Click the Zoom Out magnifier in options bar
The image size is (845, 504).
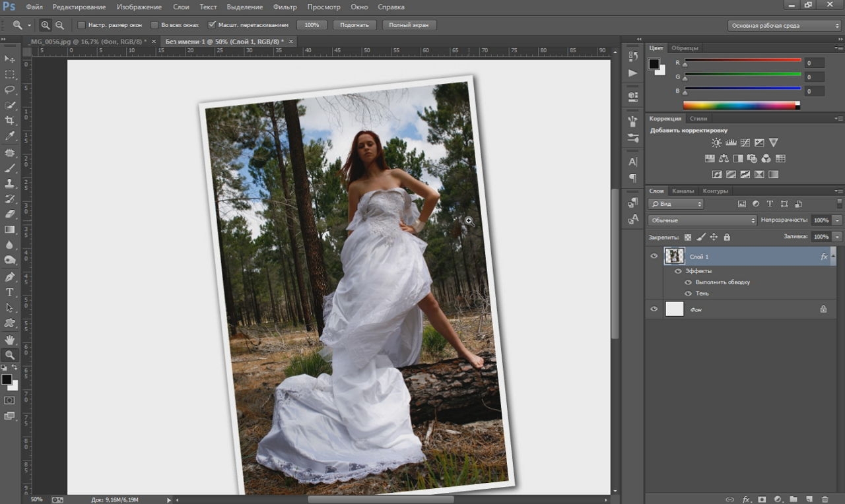(59, 25)
